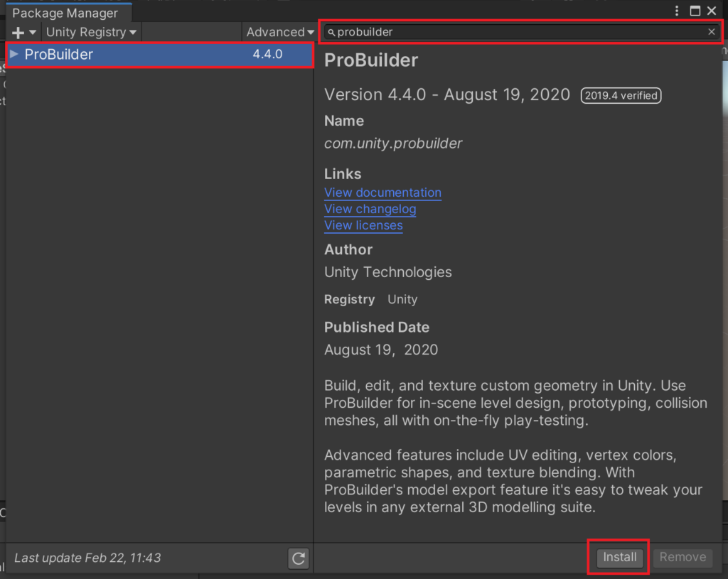Refresh the package list
Viewport: 728px width, 579px height.
click(298, 558)
